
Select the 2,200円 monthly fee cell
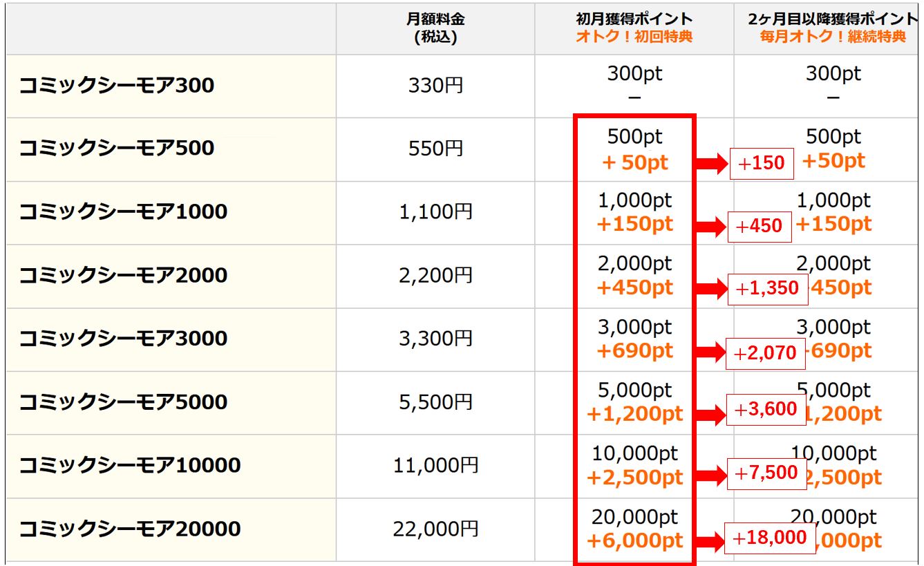click(435, 275)
